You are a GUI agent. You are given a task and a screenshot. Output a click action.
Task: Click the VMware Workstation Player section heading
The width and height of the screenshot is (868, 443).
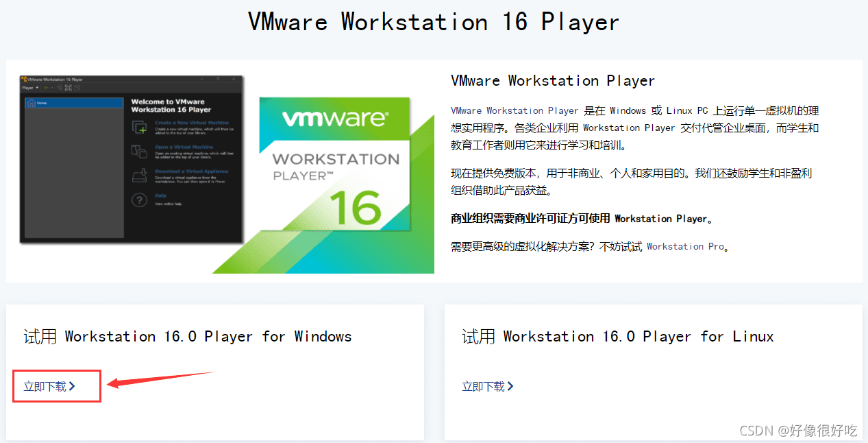tap(553, 81)
